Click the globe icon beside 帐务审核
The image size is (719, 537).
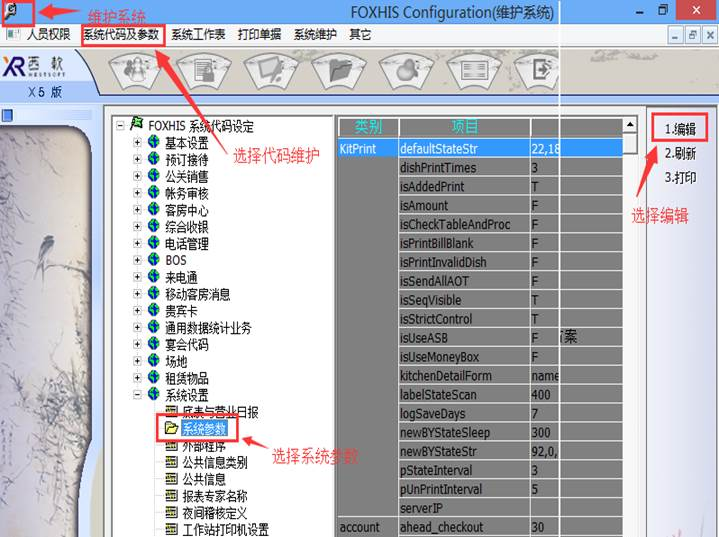(154, 193)
